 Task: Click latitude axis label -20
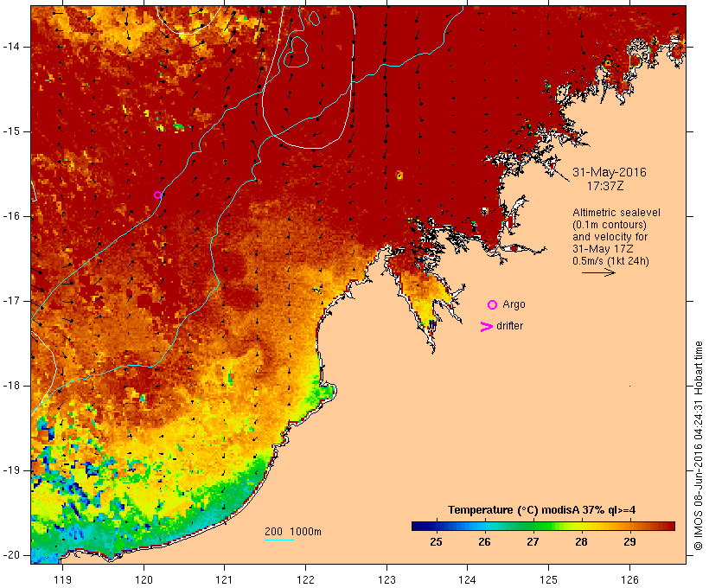[x=11, y=555]
